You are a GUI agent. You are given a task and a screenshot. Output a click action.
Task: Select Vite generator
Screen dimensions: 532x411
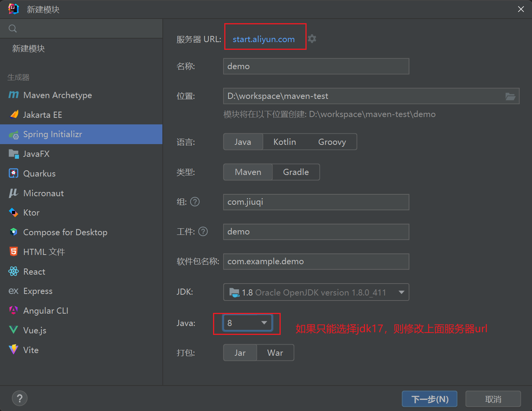(x=81, y=350)
